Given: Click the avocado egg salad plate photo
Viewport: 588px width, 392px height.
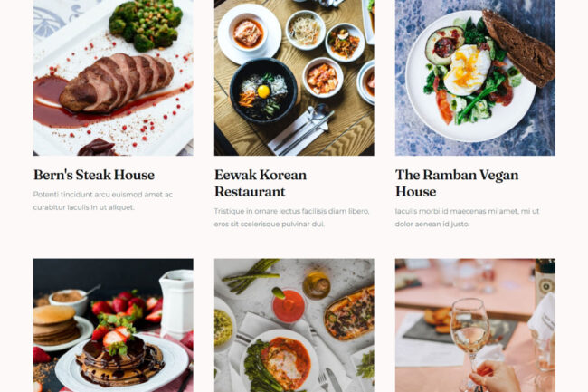Looking at the screenshot, I should click(x=475, y=78).
